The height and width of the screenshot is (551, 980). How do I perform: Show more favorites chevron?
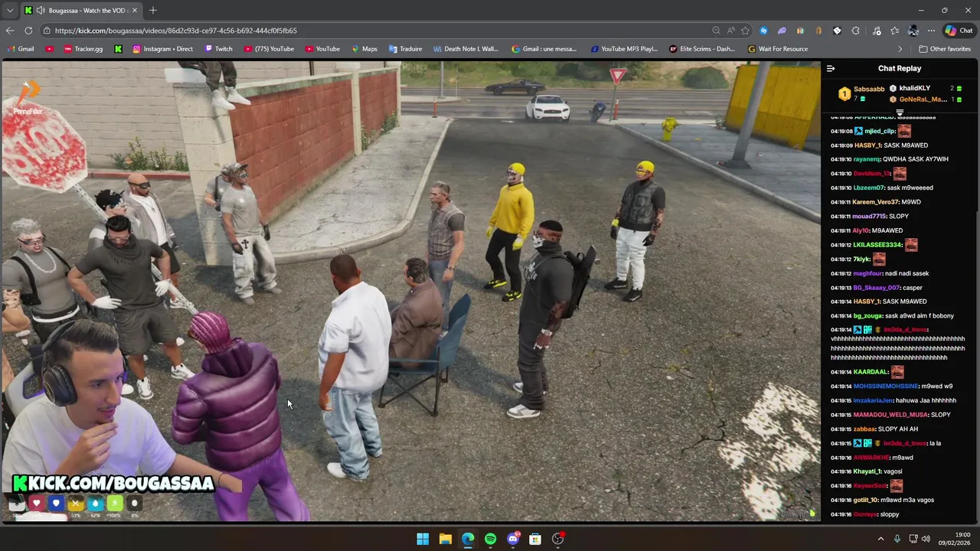[900, 49]
